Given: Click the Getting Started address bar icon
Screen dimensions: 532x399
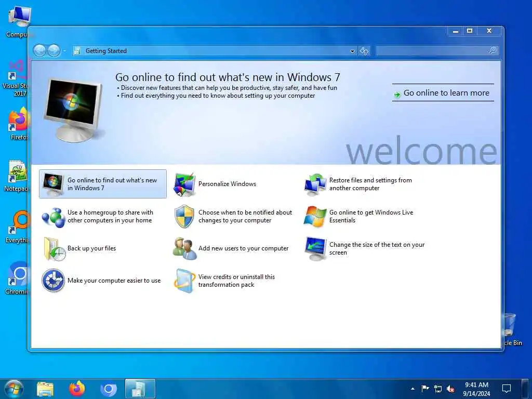Looking at the screenshot, I should click(77, 51).
